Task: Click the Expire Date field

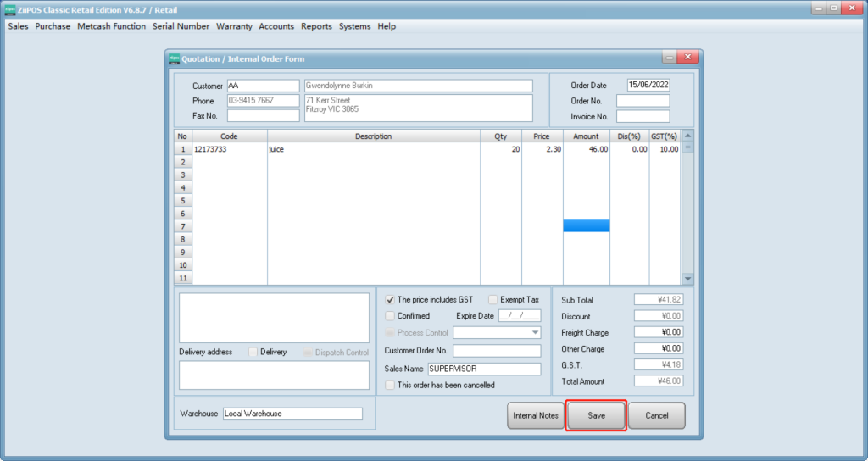Action: (519, 316)
